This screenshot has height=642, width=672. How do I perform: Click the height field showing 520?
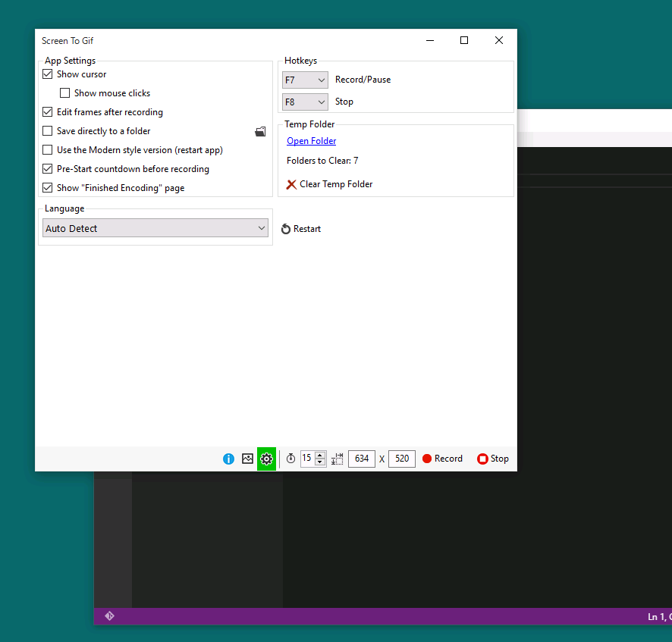[x=401, y=459]
